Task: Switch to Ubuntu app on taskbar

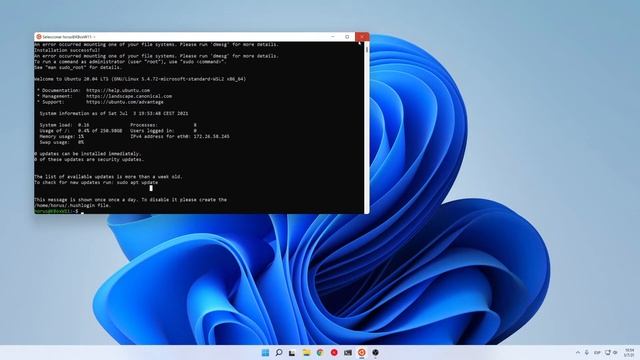Action: tap(362, 352)
